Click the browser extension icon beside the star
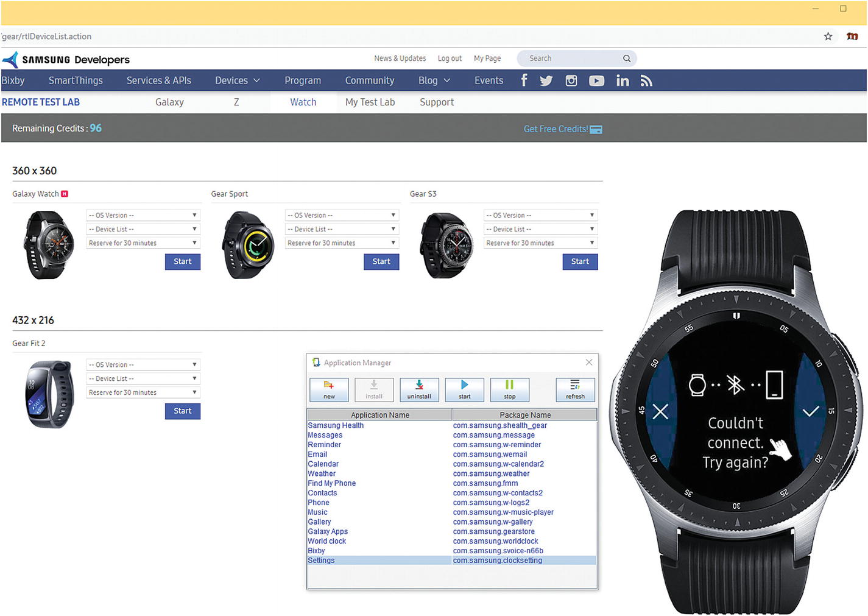This screenshot has width=868, height=616. (852, 37)
